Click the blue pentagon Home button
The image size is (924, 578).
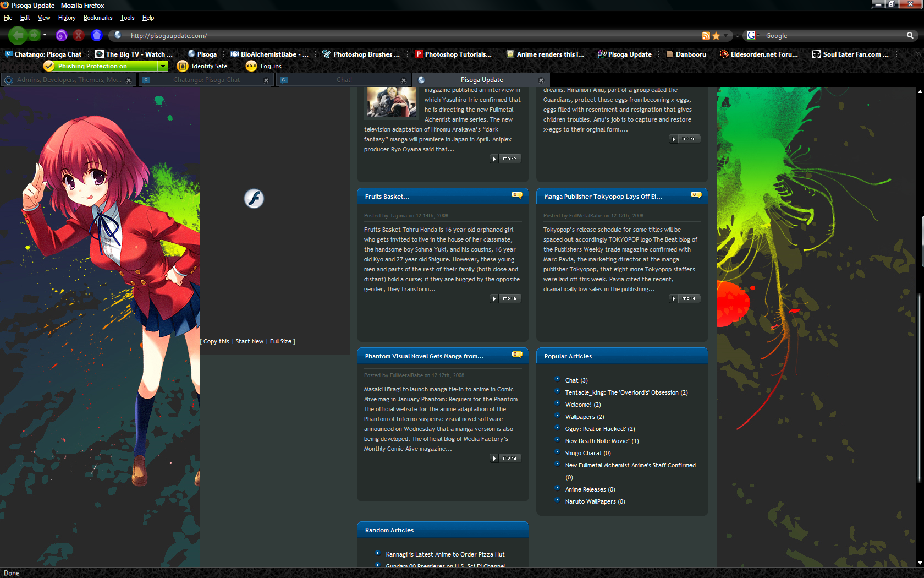coord(97,36)
